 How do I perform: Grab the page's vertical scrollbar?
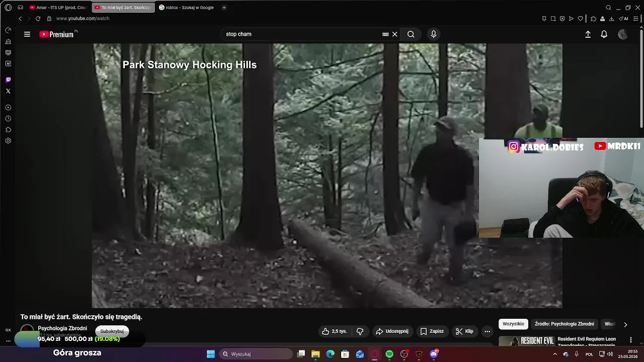tap(641, 78)
